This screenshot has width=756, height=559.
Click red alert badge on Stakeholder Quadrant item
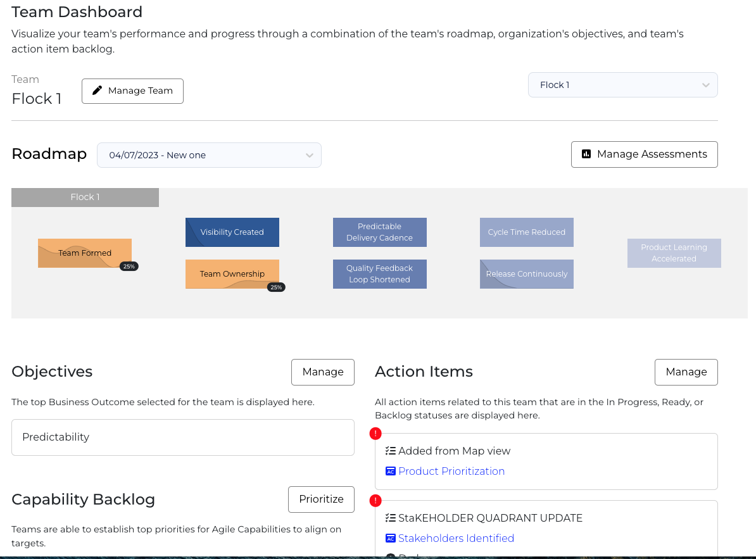(x=375, y=501)
